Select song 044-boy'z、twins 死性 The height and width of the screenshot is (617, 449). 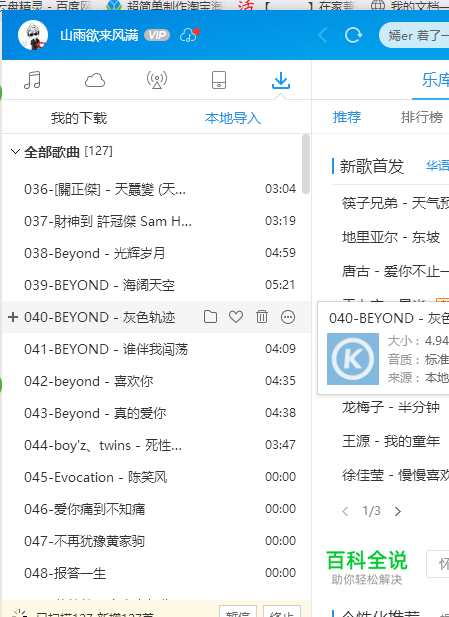coord(157,445)
